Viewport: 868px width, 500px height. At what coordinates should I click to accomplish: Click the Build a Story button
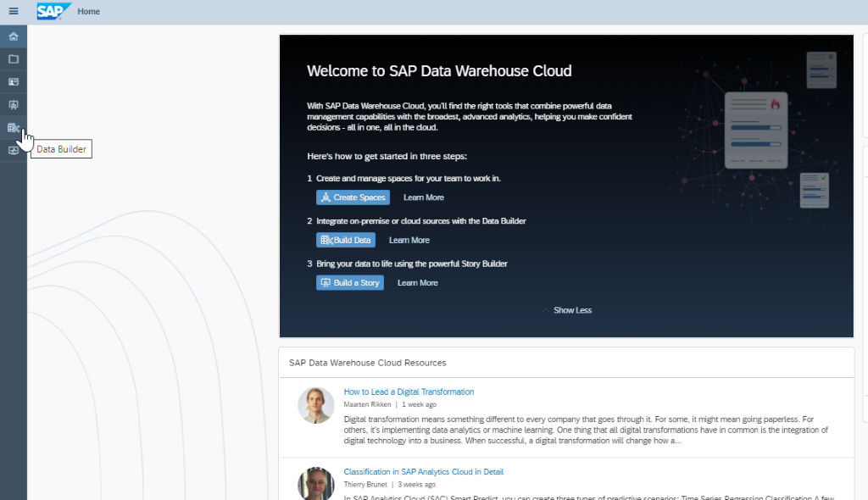350,282
